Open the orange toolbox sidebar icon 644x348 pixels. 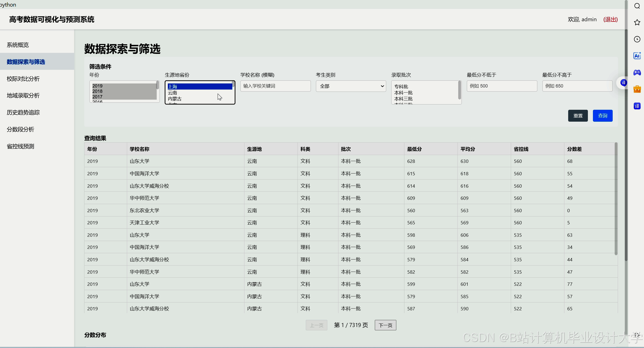point(637,89)
